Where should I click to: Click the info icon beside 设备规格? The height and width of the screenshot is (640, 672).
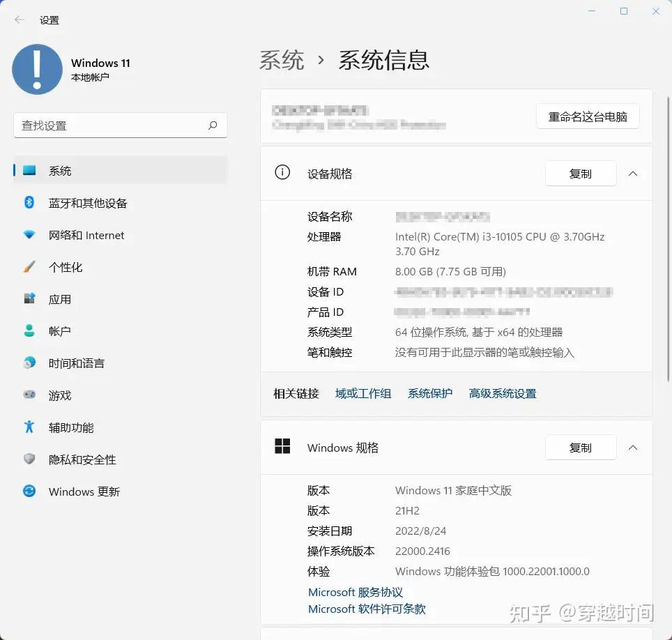click(282, 172)
